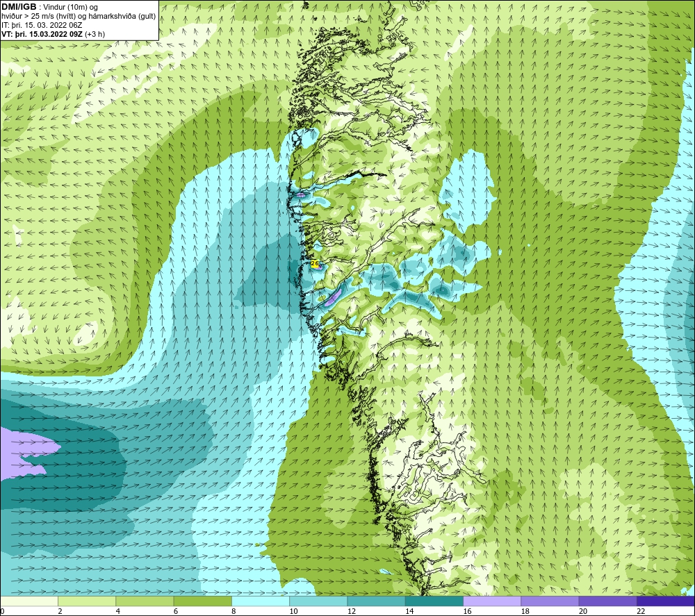Click the legend scale value '16'
The width and height of the screenshot is (695, 616).
[x=468, y=611]
